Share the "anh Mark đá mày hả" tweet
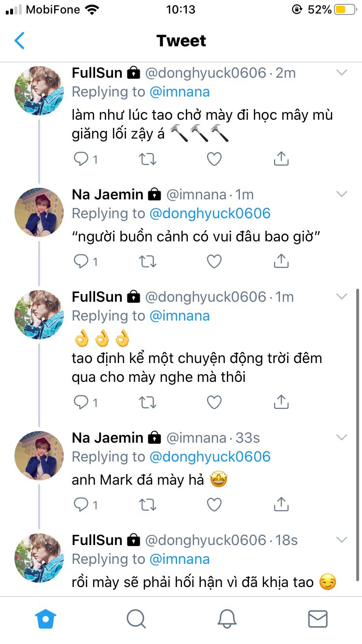The image size is (362, 644). pyautogui.click(x=281, y=504)
